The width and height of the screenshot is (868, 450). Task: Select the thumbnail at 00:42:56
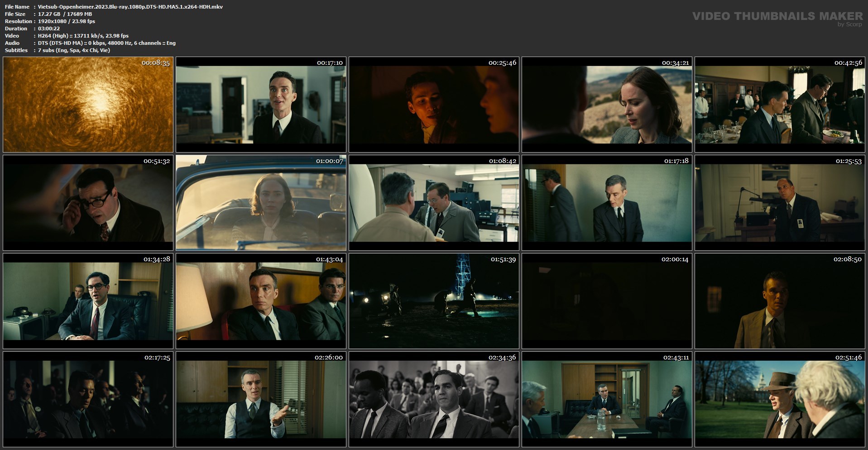[780, 105]
